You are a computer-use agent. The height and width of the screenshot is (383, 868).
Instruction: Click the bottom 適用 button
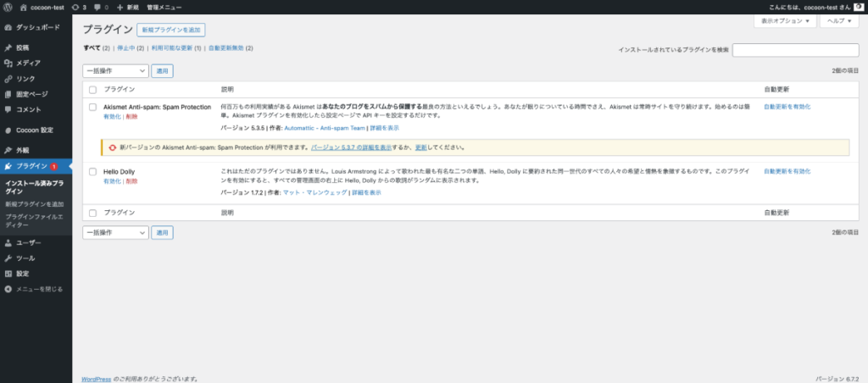pyautogui.click(x=162, y=233)
